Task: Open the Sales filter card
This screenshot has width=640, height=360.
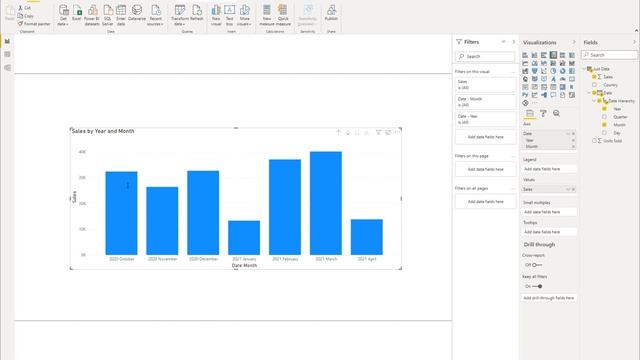Action: click(486, 84)
